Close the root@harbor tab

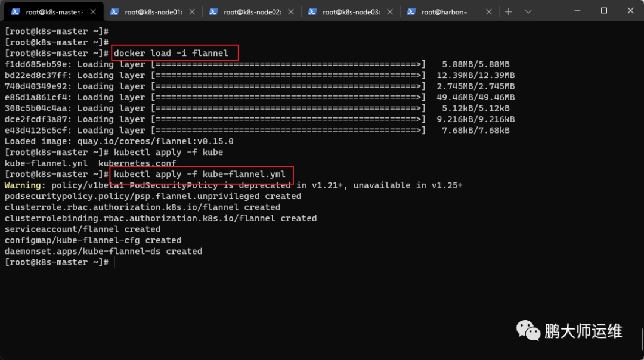click(489, 12)
